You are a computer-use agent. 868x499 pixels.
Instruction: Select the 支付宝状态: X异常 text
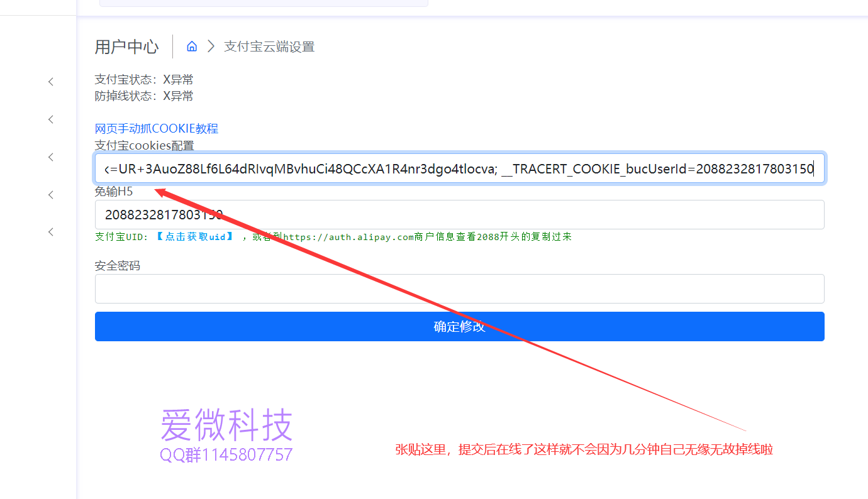click(144, 80)
